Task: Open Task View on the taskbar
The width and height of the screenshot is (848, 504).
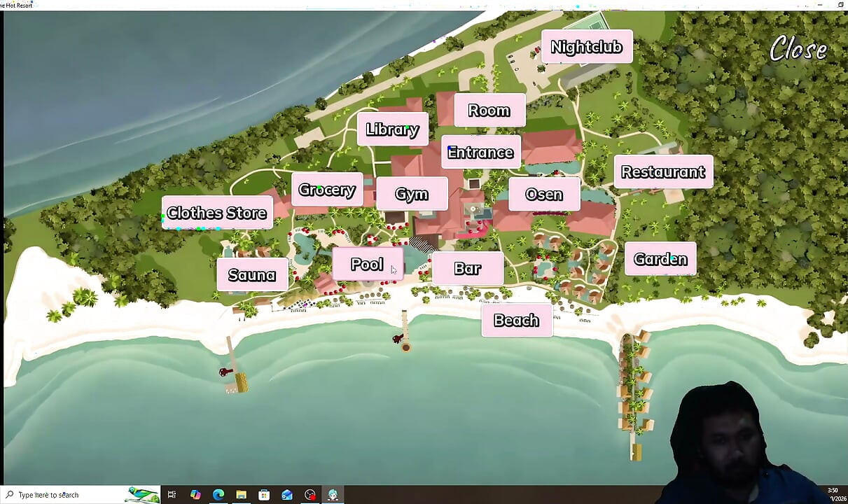Action: point(172,495)
